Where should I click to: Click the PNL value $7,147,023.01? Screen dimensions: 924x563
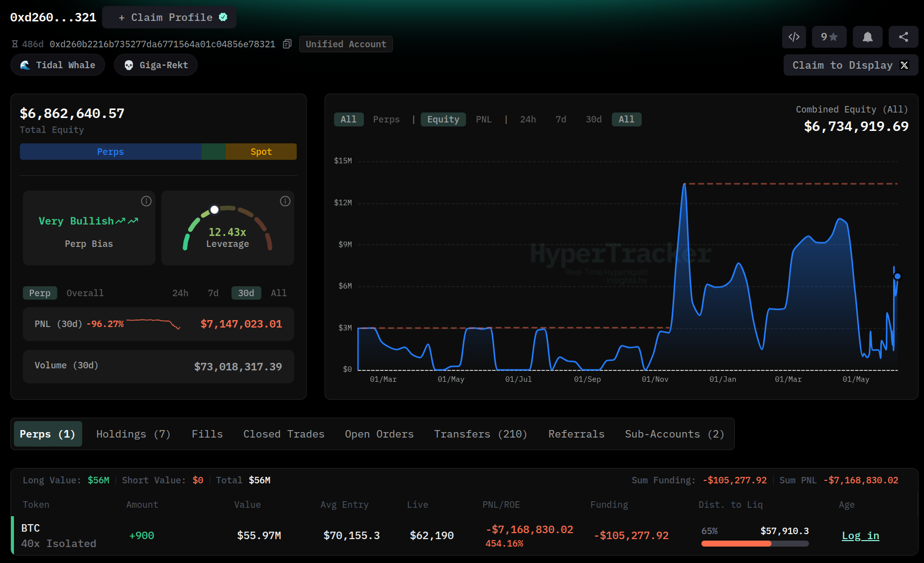click(x=241, y=324)
